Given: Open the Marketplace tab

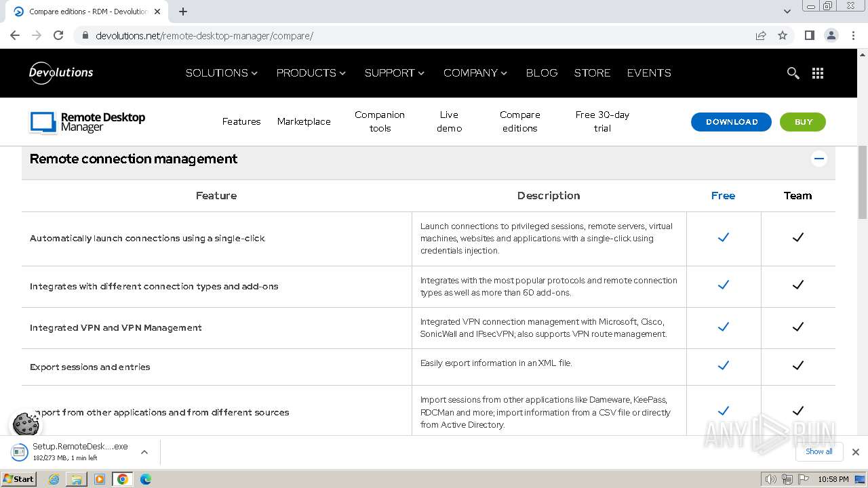Looking at the screenshot, I should 304,122.
